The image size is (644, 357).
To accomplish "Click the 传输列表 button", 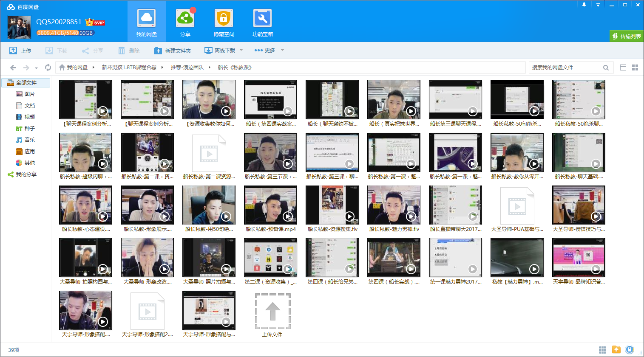I will coord(626,36).
